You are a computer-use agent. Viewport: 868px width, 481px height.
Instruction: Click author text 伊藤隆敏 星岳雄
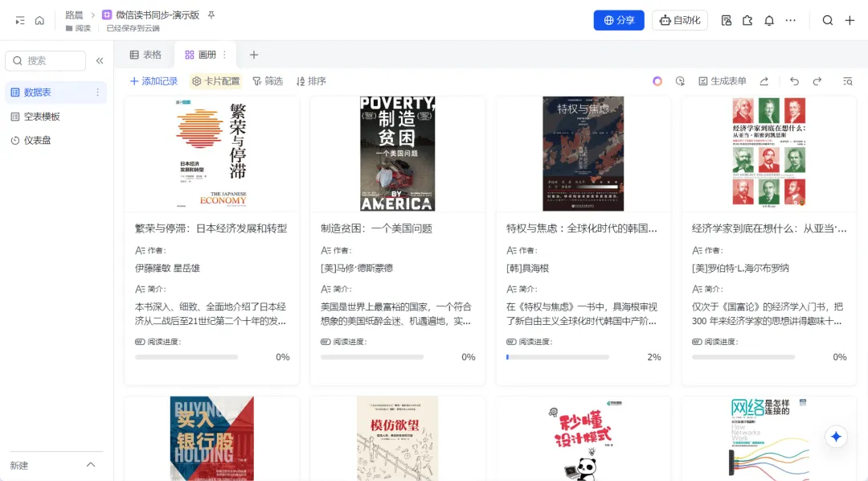(x=167, y=268)
